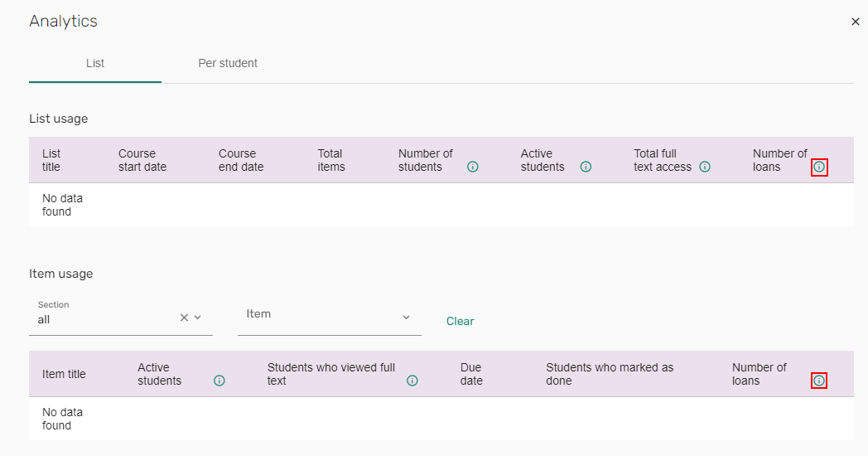Click the Clear link
This screenshot has width=868, height=456.
[460, 321]
